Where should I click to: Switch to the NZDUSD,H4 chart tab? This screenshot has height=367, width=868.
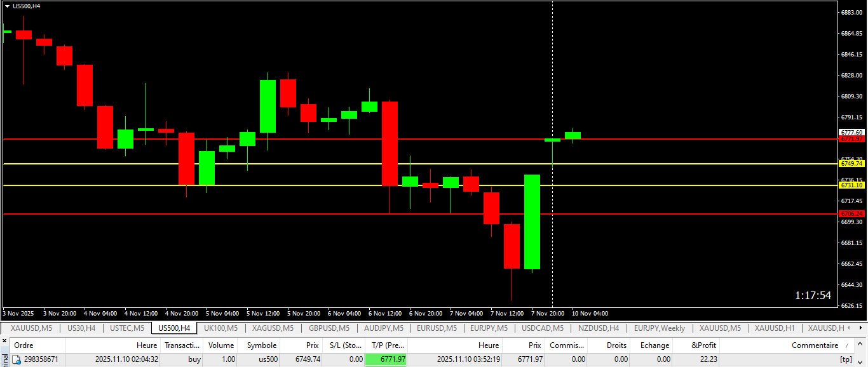(598, 328)
